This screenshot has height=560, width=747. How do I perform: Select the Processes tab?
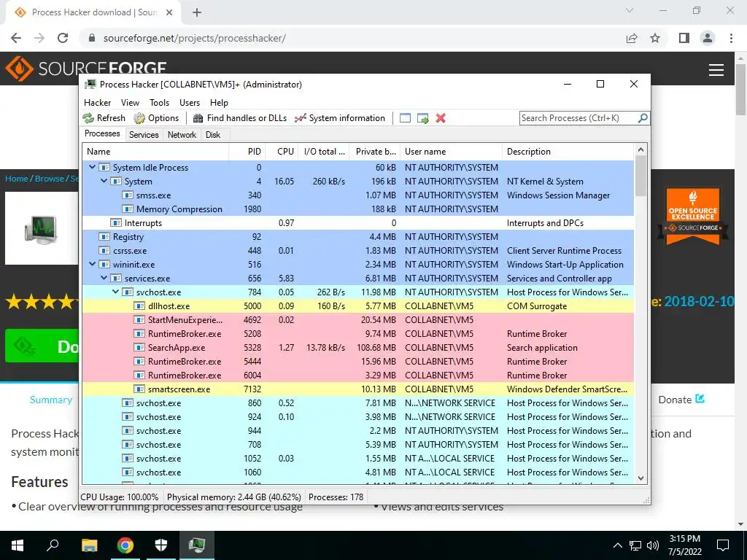point(102,134)
